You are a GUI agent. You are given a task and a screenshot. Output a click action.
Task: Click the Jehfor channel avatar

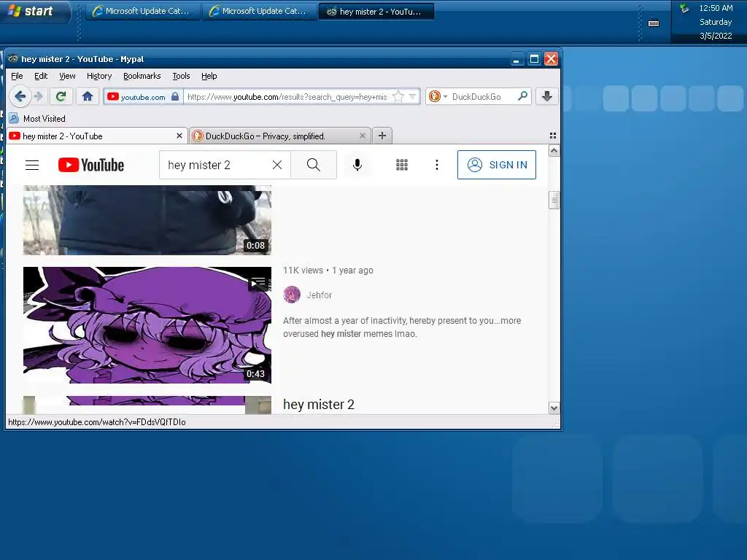pos(292,295)
